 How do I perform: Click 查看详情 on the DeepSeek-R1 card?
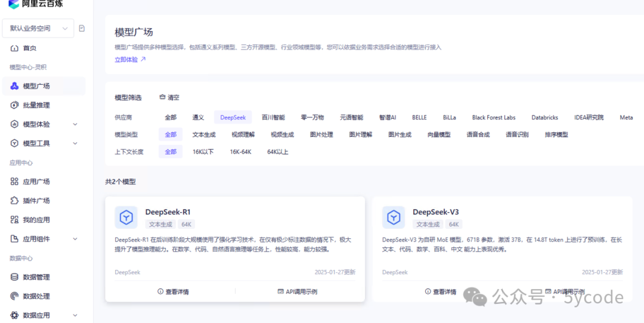pos(174,292)
